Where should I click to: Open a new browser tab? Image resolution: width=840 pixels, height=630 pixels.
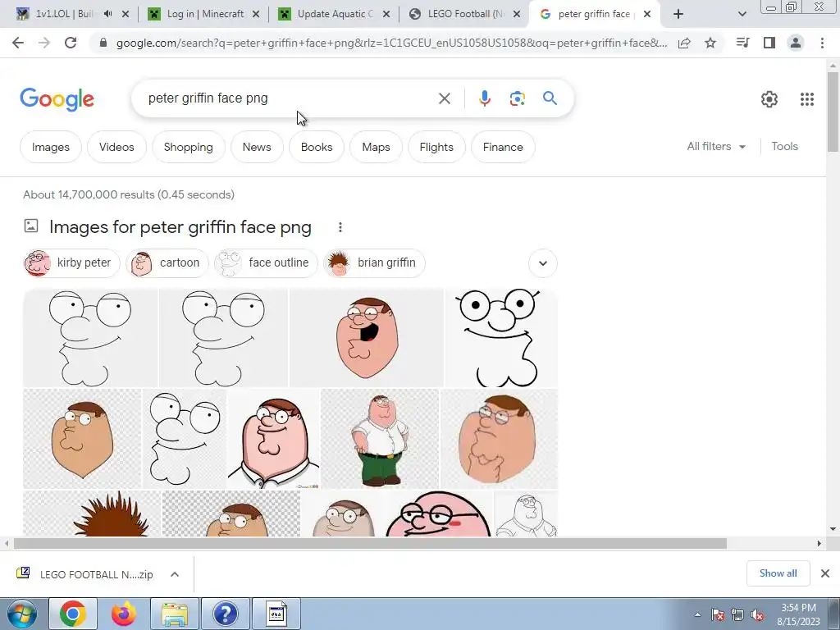click(x=678, y=15)
